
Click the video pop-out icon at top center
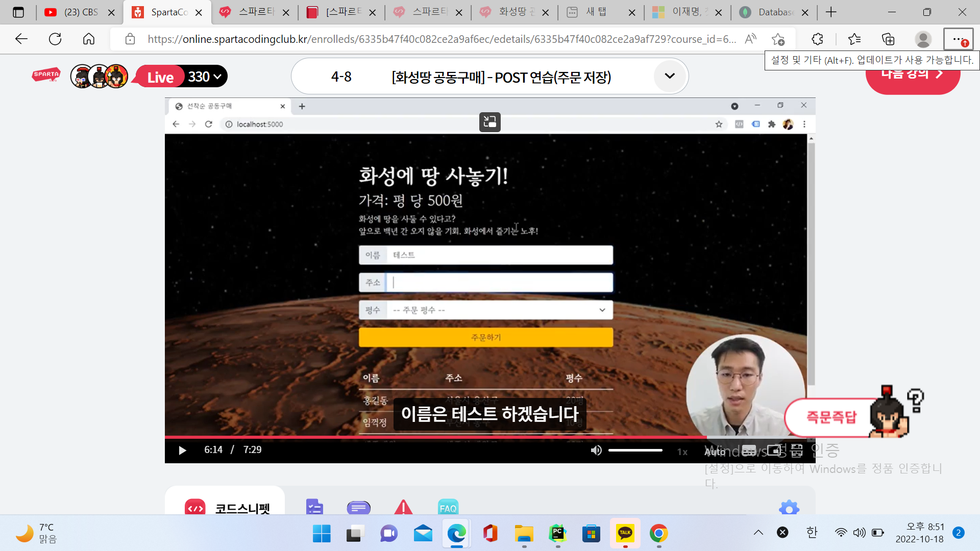(x=489, y=122)
